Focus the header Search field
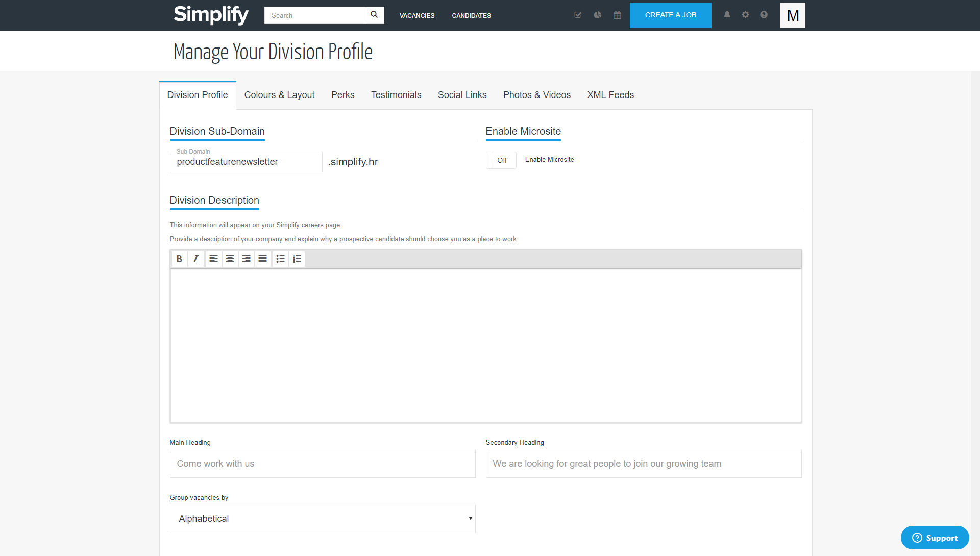 (x=314, y=15)
